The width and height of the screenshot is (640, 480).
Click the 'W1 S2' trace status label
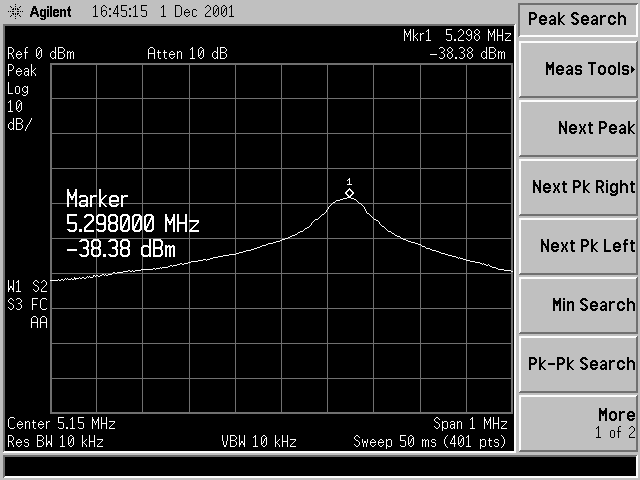[27, 287]
